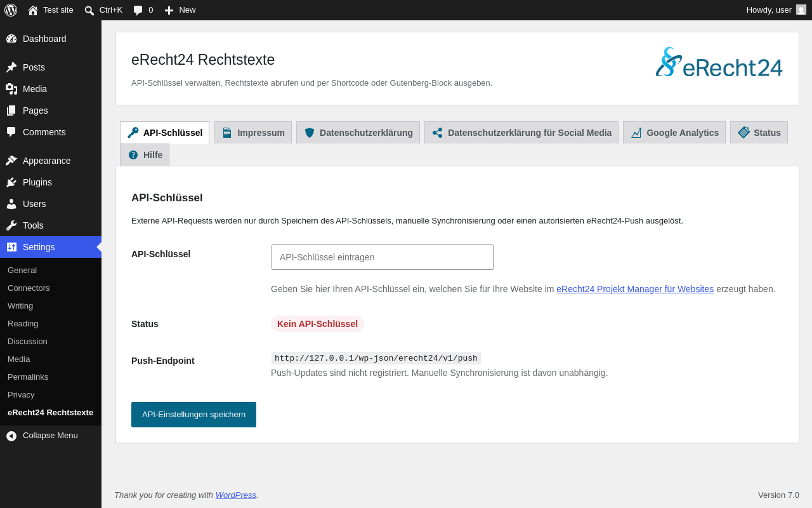
Task: Click the eRecht24 logo
Action: tap(719, 62)
